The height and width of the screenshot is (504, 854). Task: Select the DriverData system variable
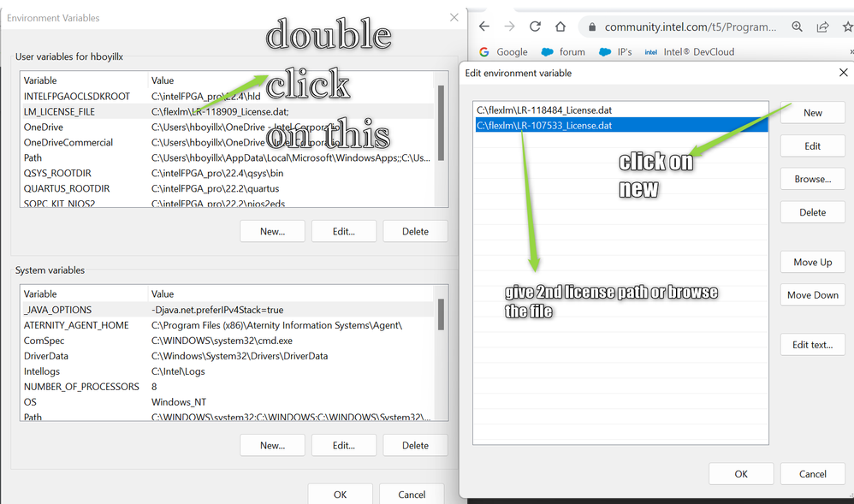(x=228, y=355)
